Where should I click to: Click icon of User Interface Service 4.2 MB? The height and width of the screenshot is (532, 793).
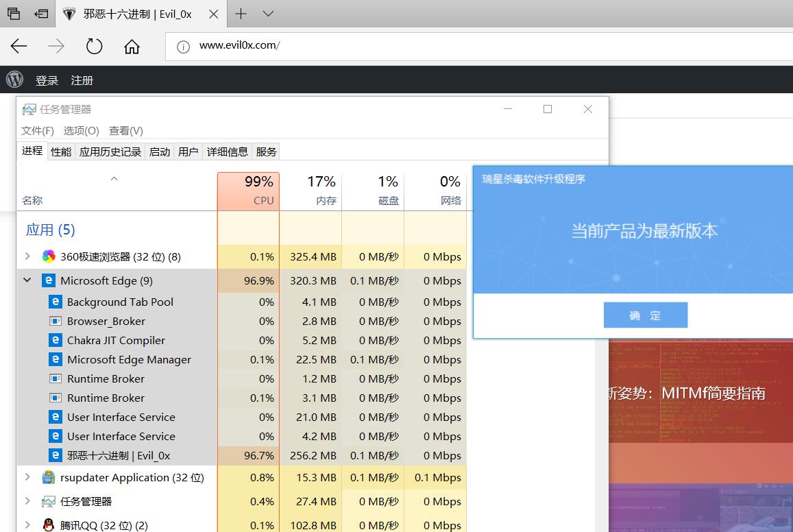55,436
